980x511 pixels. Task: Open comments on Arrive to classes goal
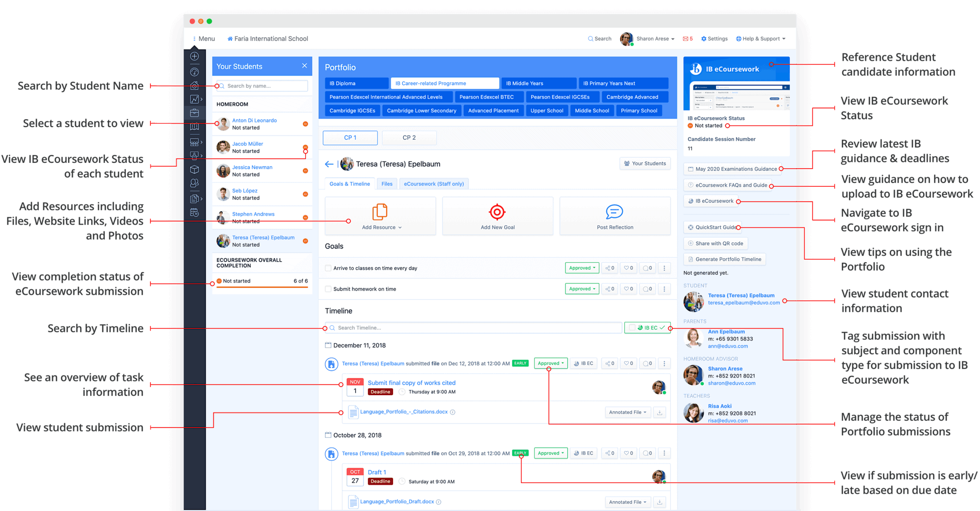tap(647, 268)
